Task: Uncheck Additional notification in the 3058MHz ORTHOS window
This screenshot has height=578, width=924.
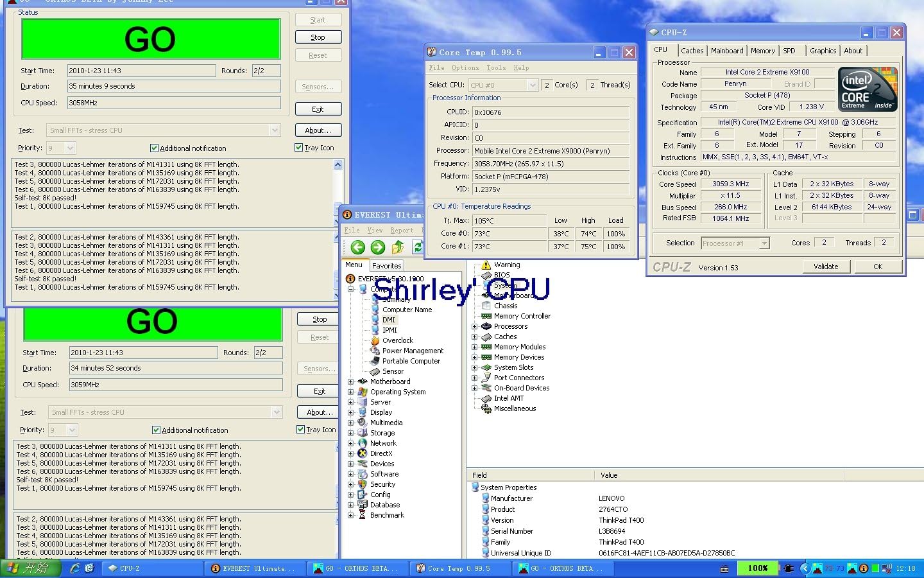Action: pyautogui.click(x=154, y=148)
